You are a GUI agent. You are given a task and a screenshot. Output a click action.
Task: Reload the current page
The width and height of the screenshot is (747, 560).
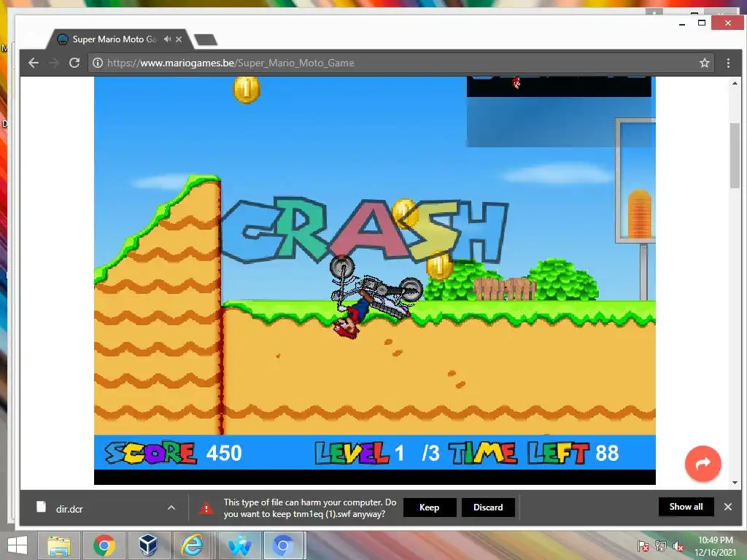coord(74,63)
